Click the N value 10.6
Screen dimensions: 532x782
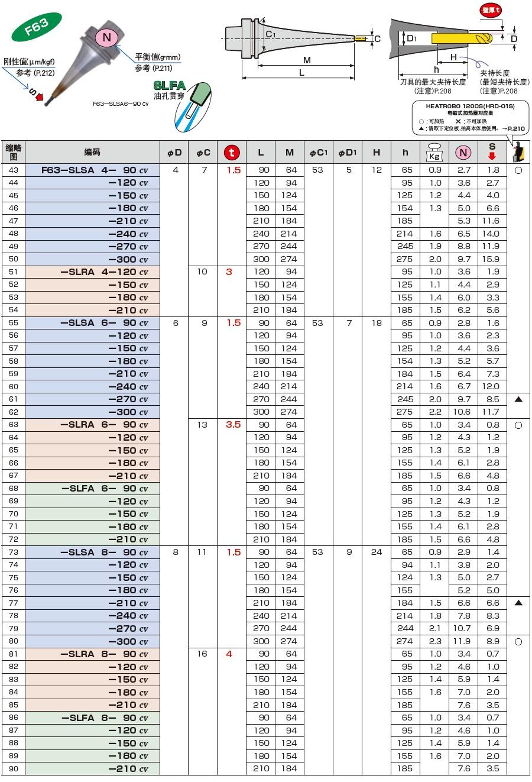click(x=463, y=412)
